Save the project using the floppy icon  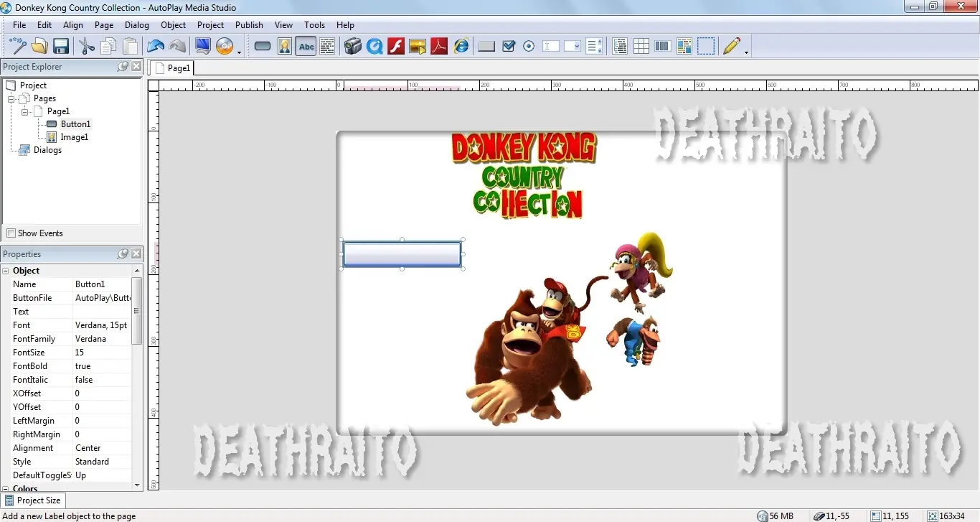[x=61, y=46]
